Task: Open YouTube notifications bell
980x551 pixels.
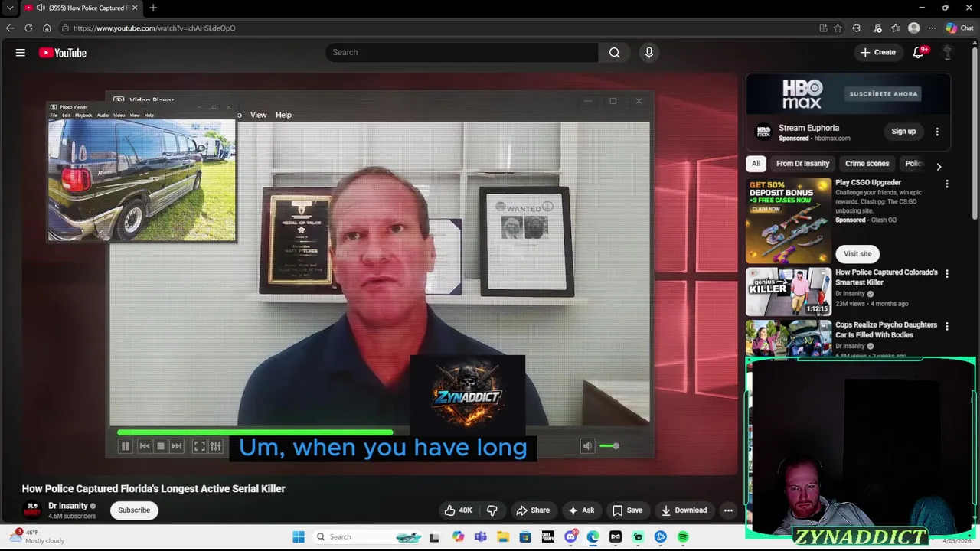Action: click(x=918, y=52)
